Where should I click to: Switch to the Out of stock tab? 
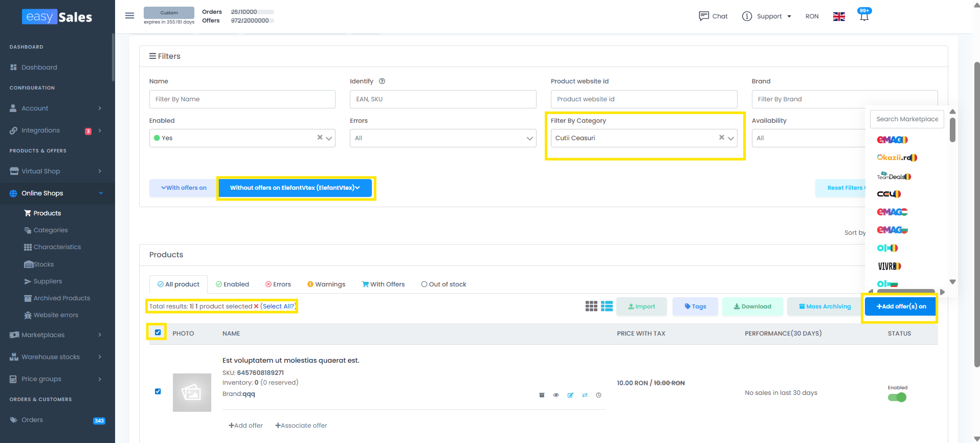pos(443,284)
